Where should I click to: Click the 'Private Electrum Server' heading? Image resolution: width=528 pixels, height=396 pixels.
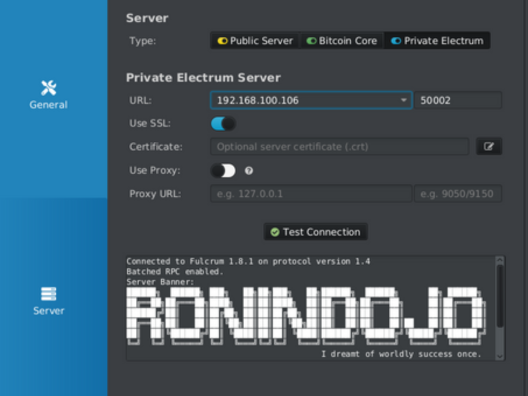click(203, 78)
